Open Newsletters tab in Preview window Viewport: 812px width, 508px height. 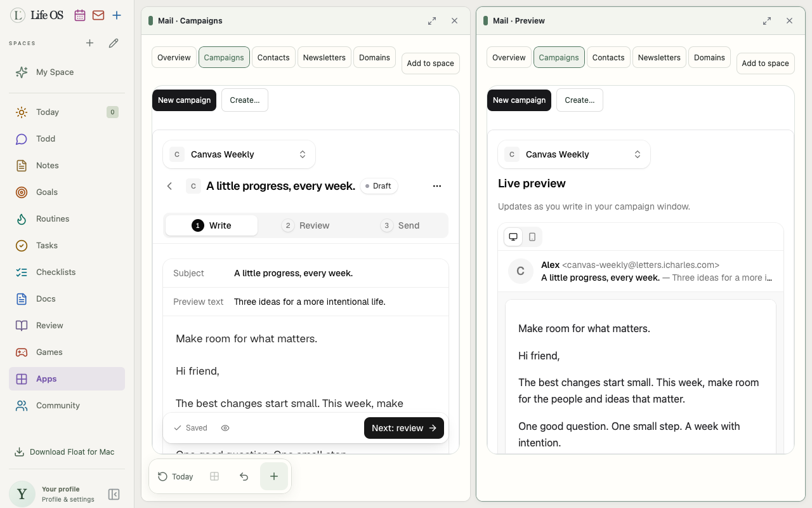(659, 57)
